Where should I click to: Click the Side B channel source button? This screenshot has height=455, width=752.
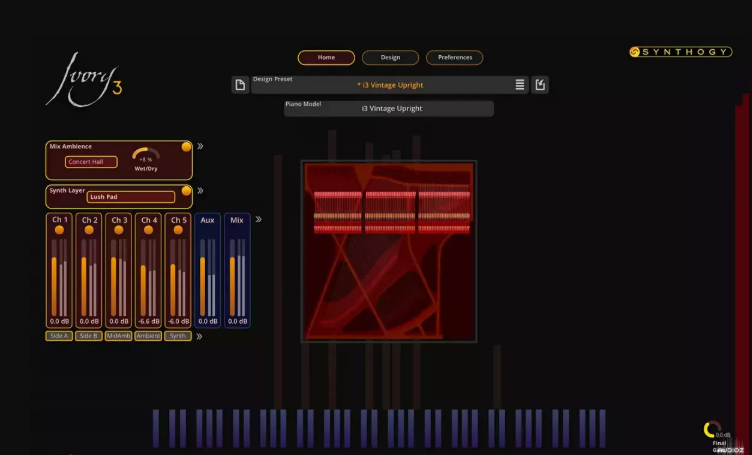point(89,336)
